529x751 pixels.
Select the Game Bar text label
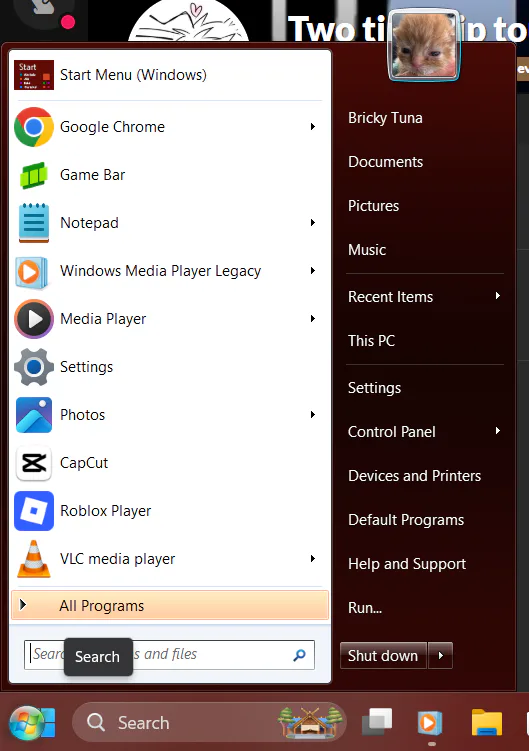pyautogui.click(x=92, y=175)
